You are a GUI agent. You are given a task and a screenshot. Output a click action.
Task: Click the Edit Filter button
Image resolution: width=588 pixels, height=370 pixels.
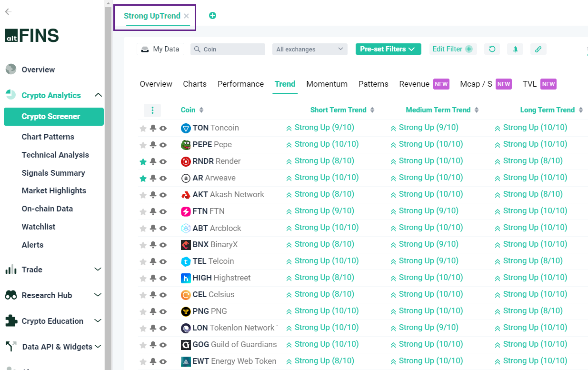click(452, 49)
